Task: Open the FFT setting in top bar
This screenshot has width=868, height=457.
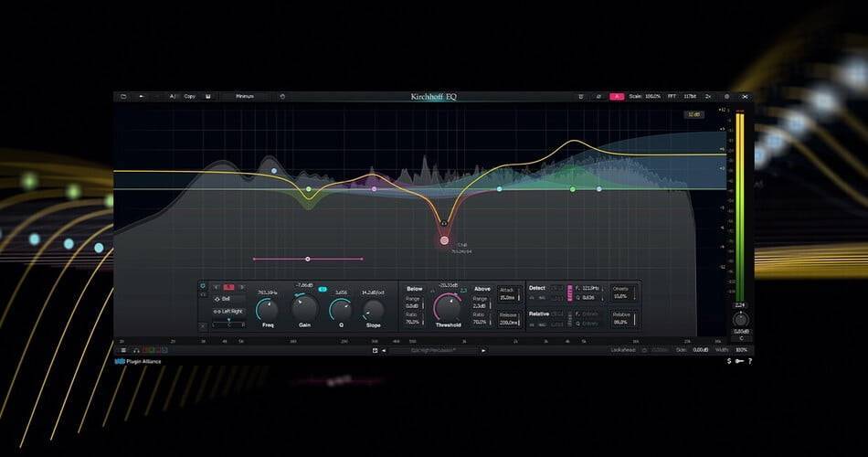Action: click(672, 96)
